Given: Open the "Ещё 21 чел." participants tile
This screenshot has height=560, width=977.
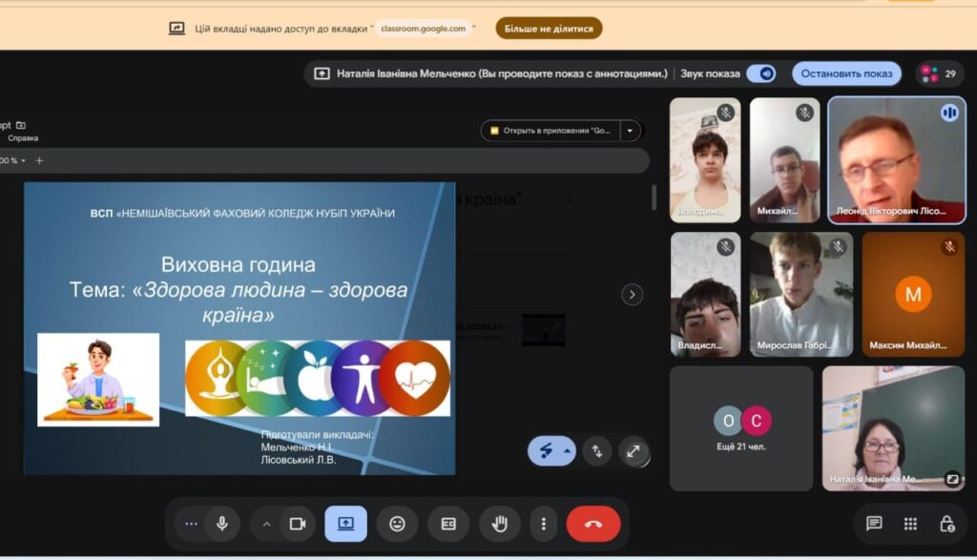Looking at the screenshot, I should [740, 428].
